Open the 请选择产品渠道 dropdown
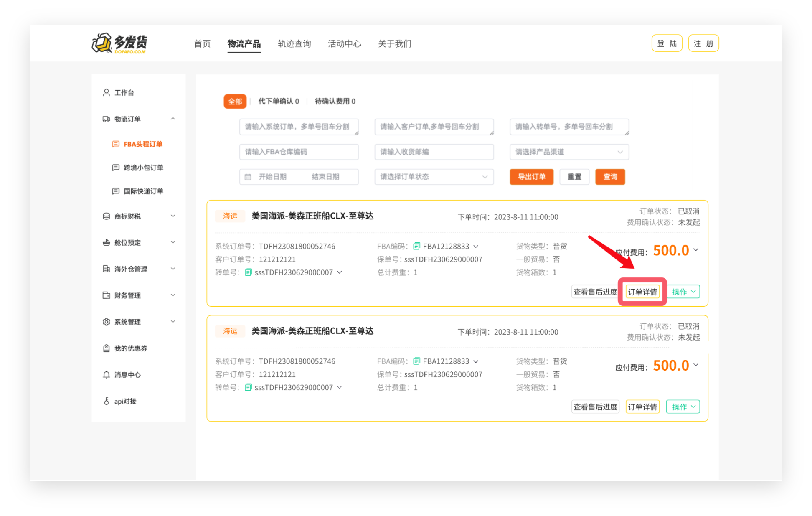This screenshot has width=812, height=516. [x=569, y=152]
